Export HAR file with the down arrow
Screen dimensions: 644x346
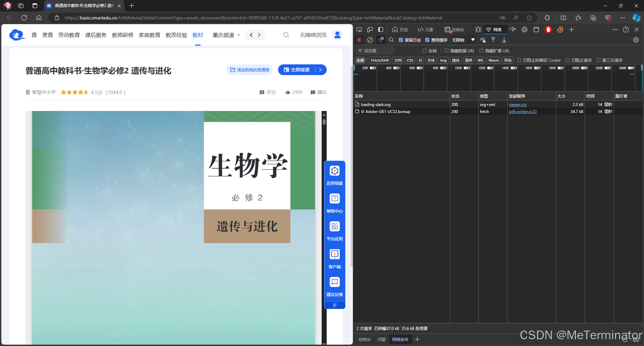[x=504, y=40]
